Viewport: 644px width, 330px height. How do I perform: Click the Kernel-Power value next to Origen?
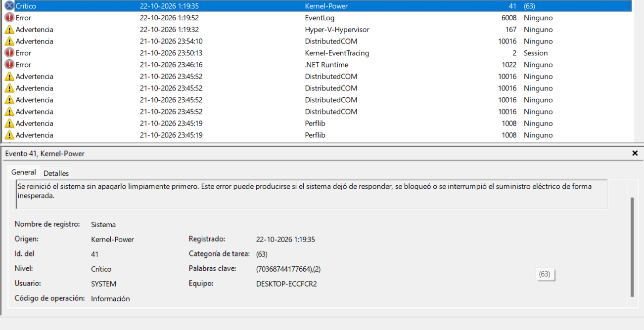112,240
